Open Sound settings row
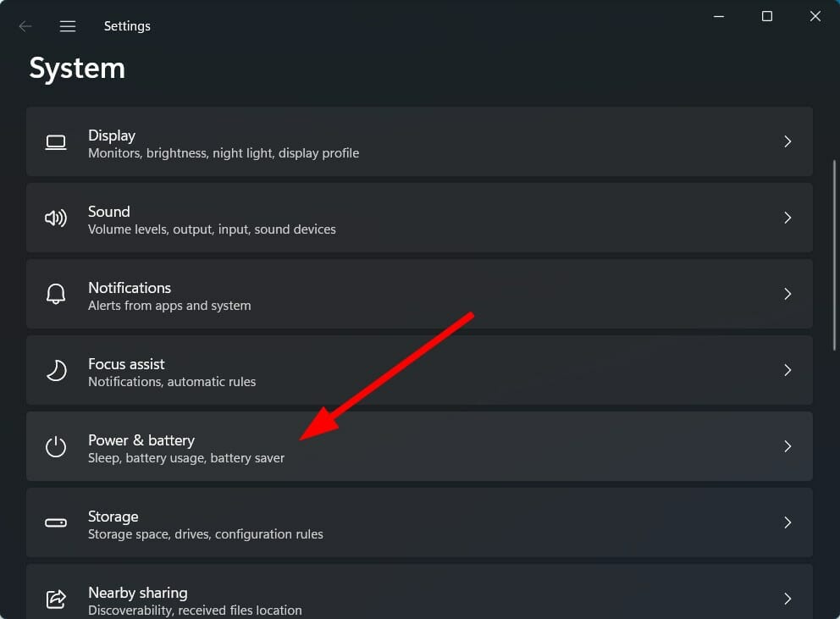 (x=419, y=218)
